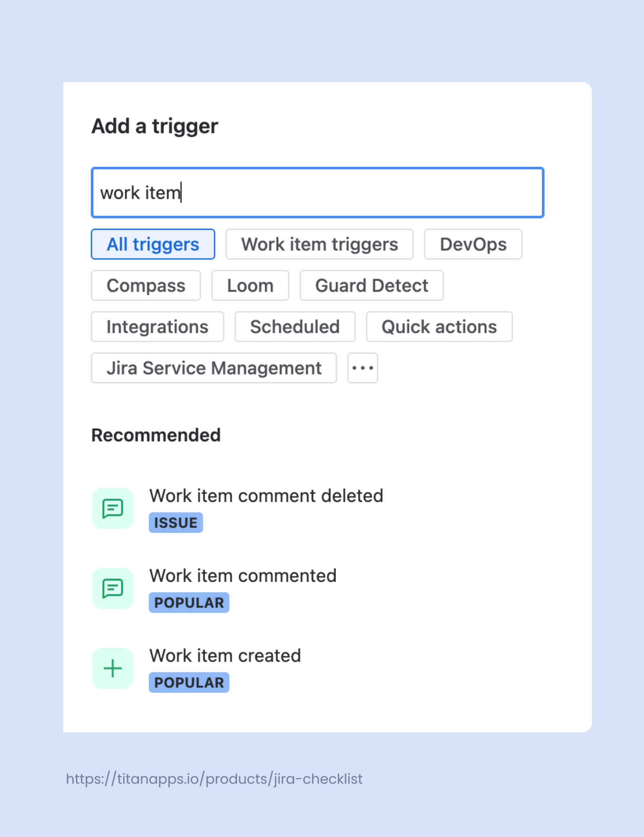
Task: Choose the Quick actions filter
Action: coord(439,327)
